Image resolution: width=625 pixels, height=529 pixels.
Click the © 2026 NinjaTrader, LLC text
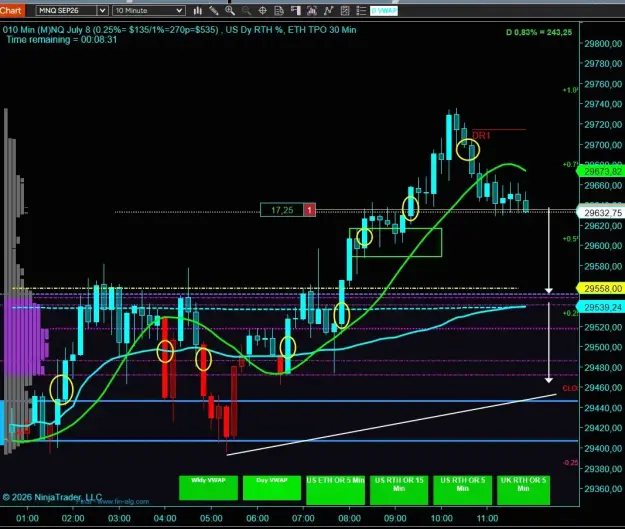tap(52, 497)
